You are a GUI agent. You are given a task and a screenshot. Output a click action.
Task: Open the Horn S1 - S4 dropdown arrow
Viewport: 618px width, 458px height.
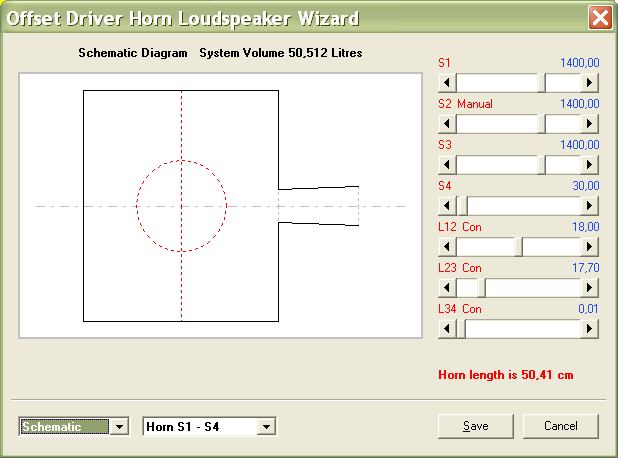point(266,426)
